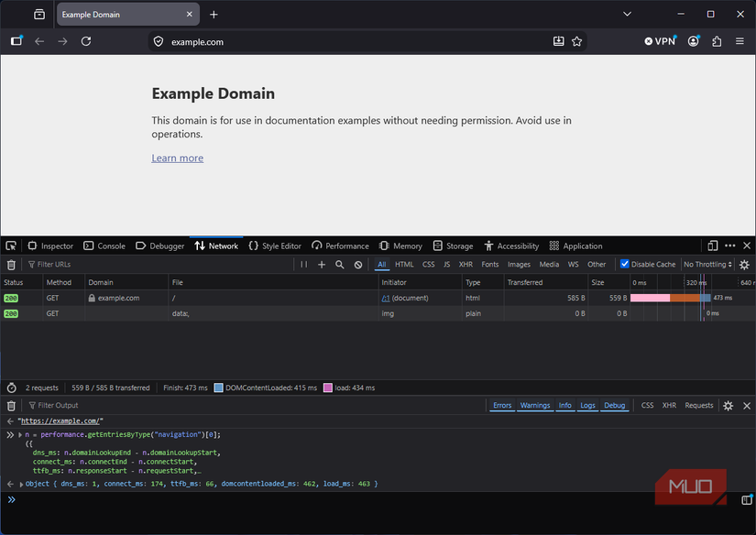List all tabs dropdown arrow
756x535 pixels.
(x=627, y=14)
